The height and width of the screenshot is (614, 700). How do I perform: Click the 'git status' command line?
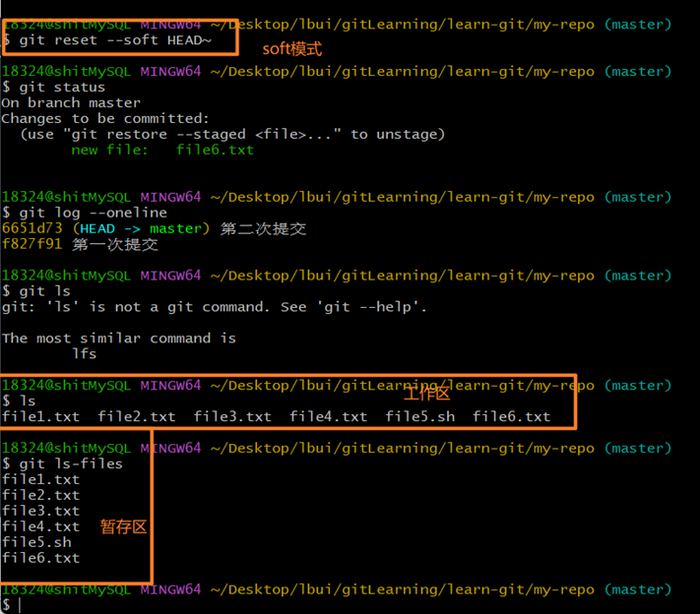(x=53, y=87)
